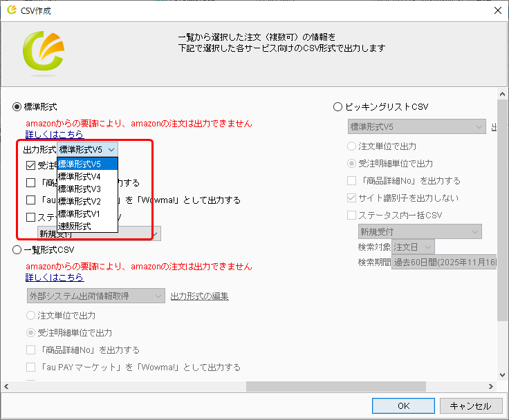Image resolution: width=509 pixels, height=420 pixels.
Task: Toggle the 「商品詳細No」 checkbox under 標準形式
Action: (x=30, y=183)
